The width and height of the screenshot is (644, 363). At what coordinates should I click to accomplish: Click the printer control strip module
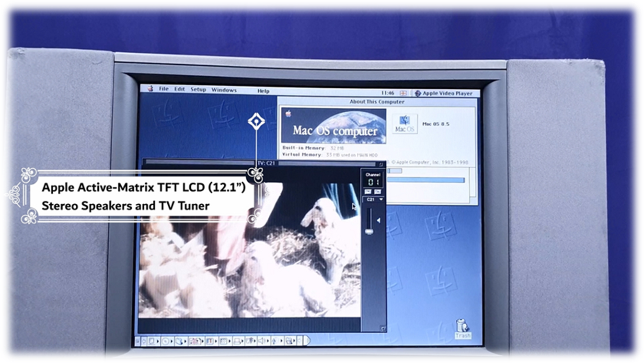pyautogui.click(x=238, y=341)
